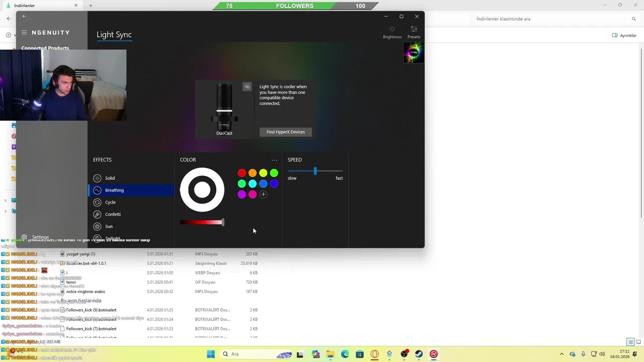
Task: Open a new Explorer tab
Action: (91, 6)
